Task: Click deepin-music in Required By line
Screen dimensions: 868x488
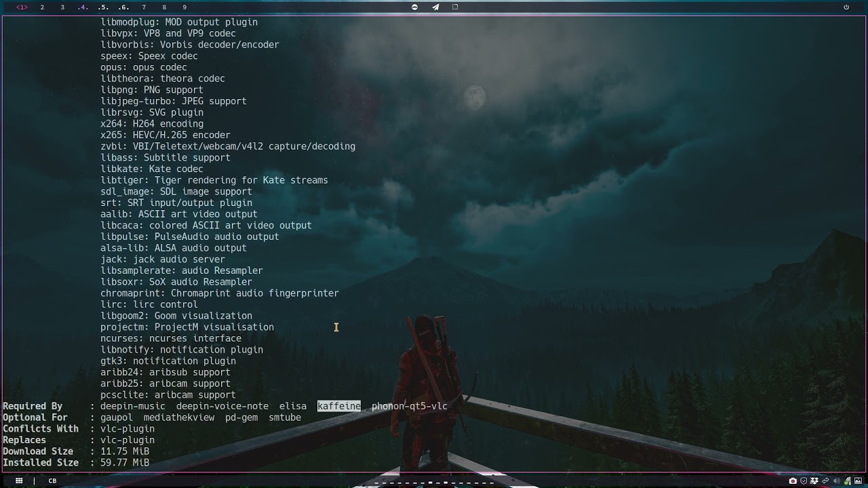Action: pos(133,406)
